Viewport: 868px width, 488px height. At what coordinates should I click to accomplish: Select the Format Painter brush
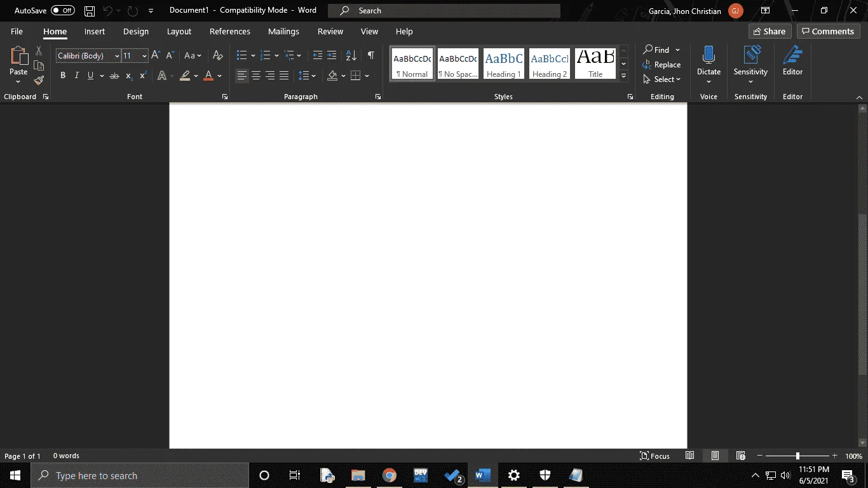pyautogui.click(x=39, y=80)
